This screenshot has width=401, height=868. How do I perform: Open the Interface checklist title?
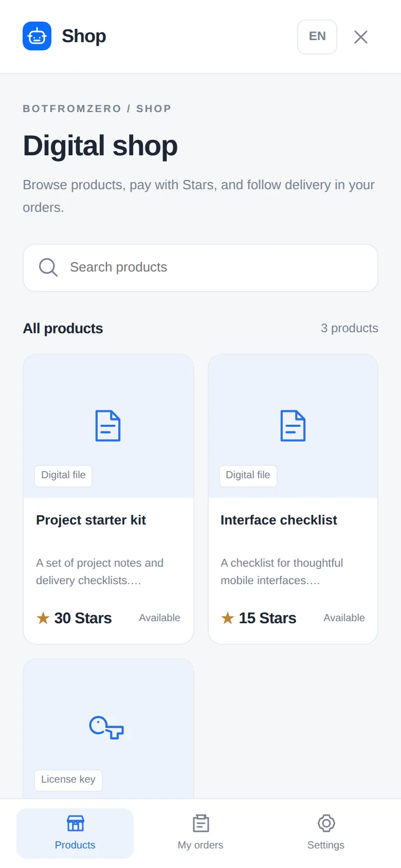pyautogui.click(x=279, y=520)
